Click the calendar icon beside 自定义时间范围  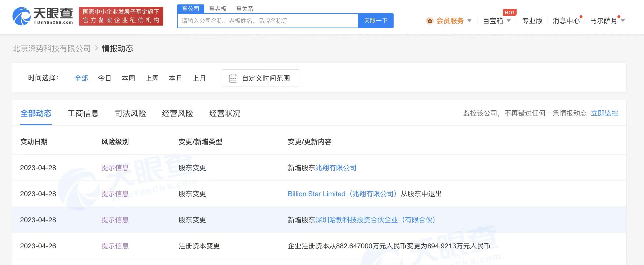233,78
